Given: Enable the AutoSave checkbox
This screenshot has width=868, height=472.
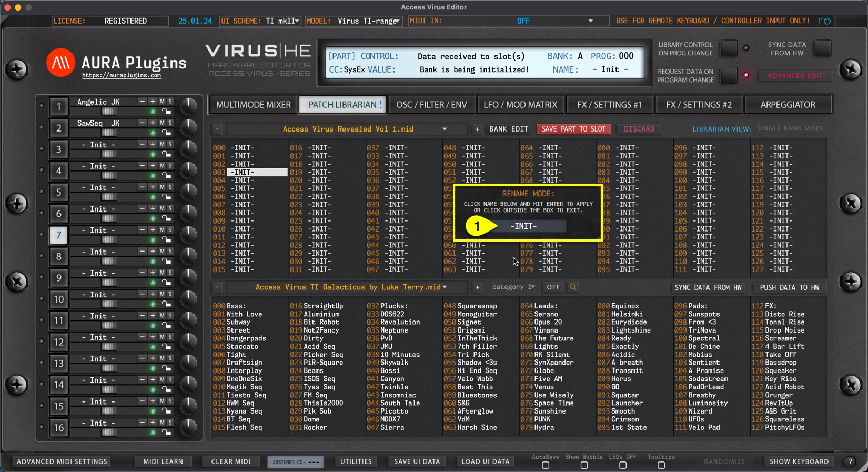Looking at the screenshot, I should click(546, 466).
